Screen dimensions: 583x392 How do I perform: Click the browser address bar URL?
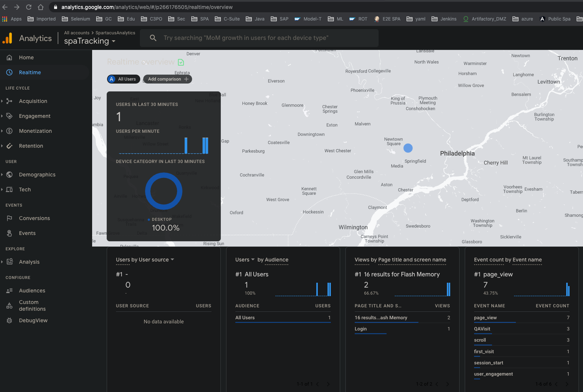pyautogui.click(x=147, y=7)
